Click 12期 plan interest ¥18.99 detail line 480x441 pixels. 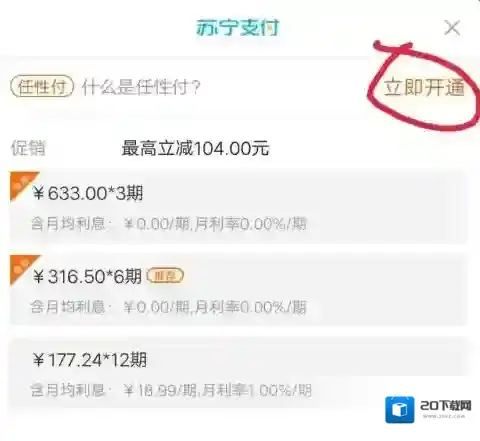click(x=171, y=390)
